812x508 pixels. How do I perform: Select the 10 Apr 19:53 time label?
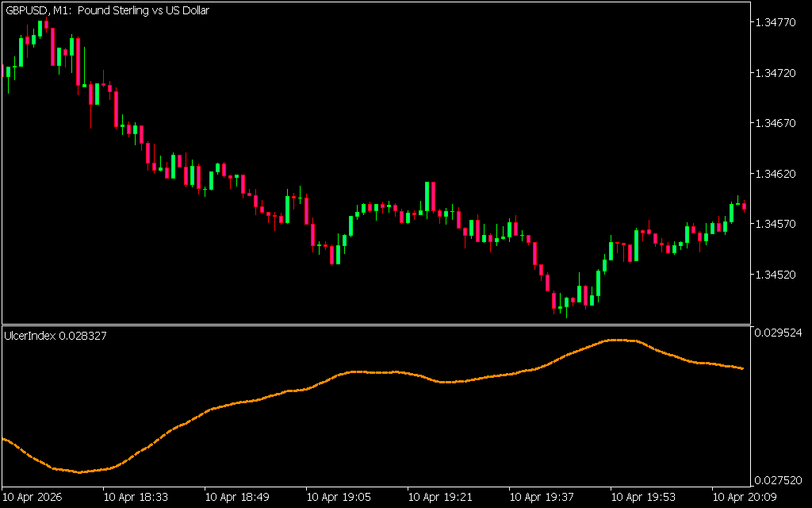point(642,498)
